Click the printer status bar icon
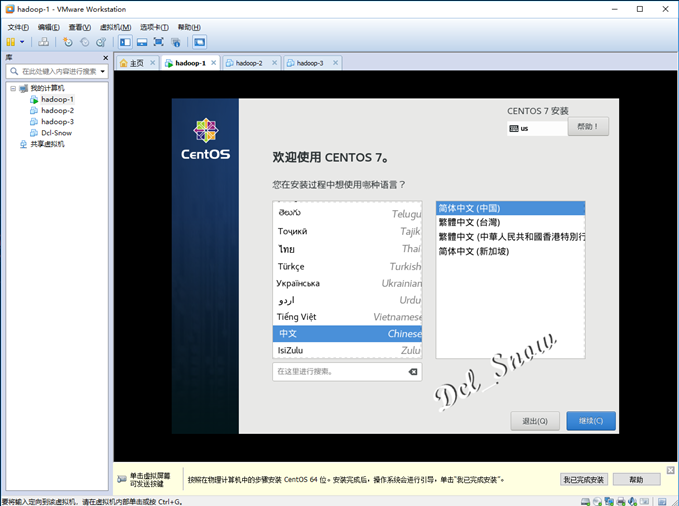The height and width of the screenshot is (506, 679). tap(621, 502)
